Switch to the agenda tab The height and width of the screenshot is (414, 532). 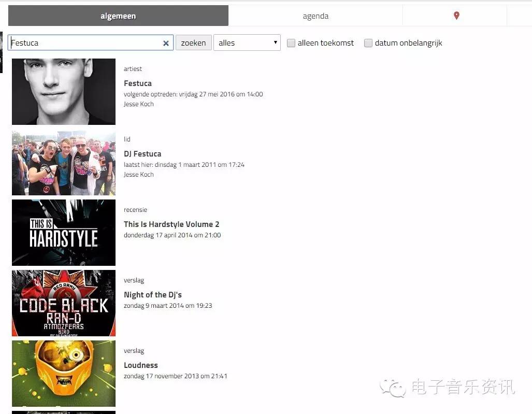(x=315, y=16)
